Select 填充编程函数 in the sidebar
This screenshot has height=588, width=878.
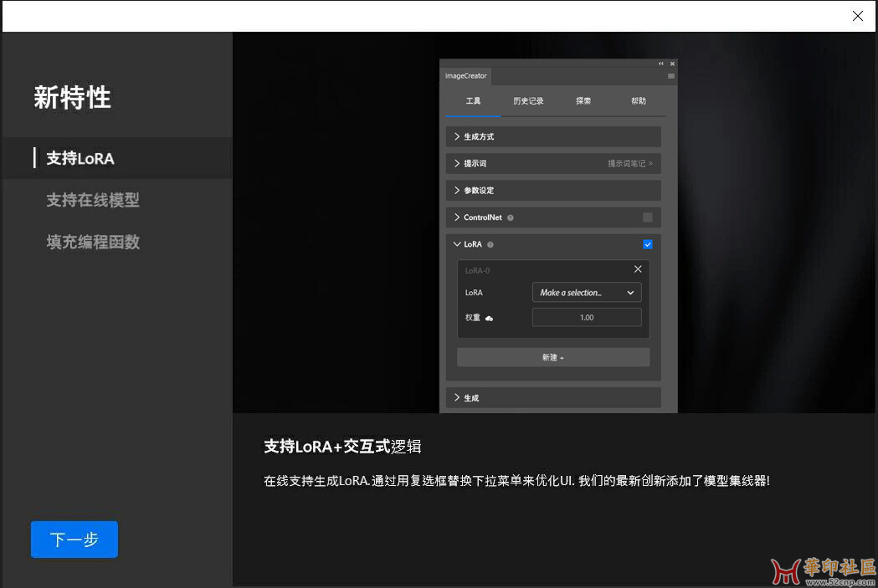pos(93,242)
